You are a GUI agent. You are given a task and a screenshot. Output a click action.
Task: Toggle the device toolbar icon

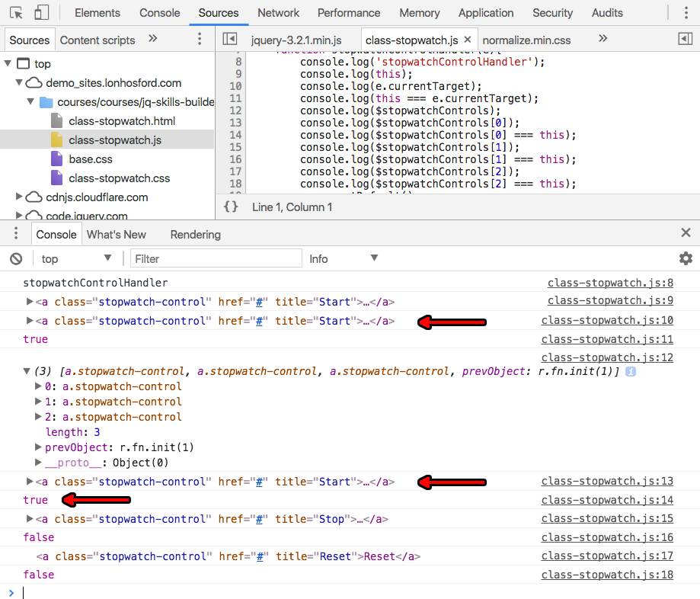point(42,13)
